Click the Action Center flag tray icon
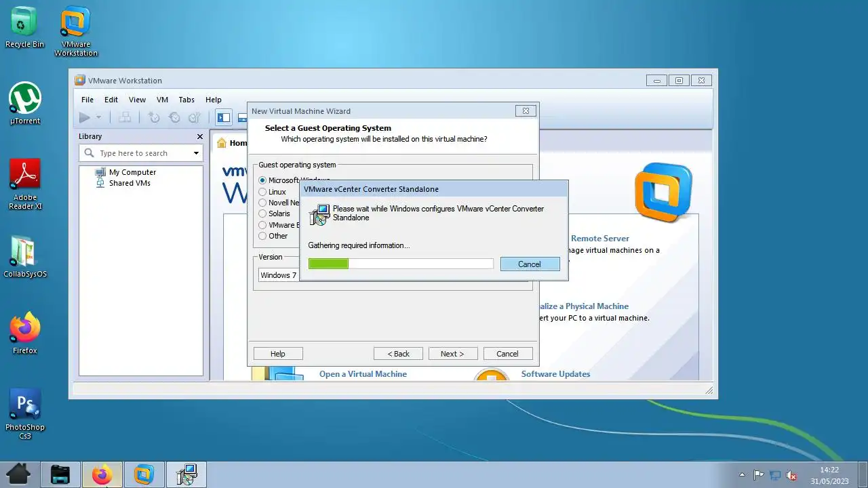The height and width of the screenshot is (488, 868). tap(759, 475)
